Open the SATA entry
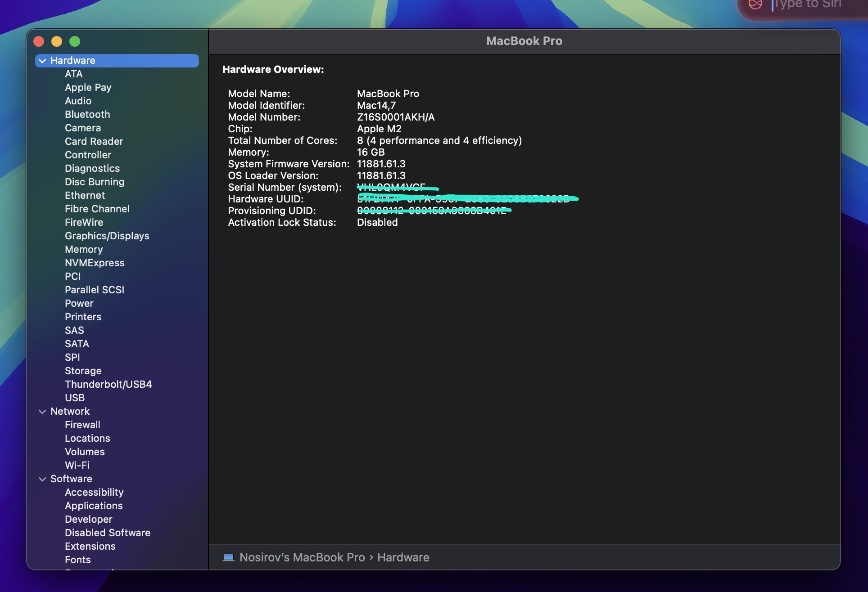The width and height of the screenshot is (868, 592). pos(77,344)
